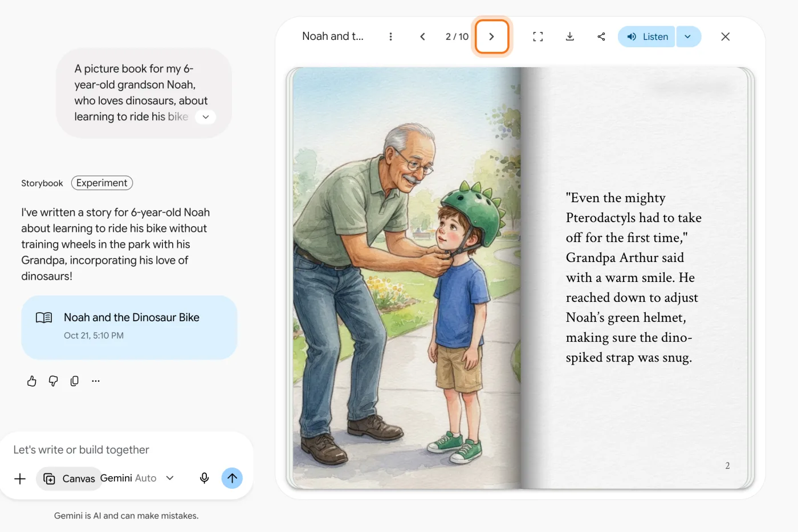Show more response actions
The width and height of the screenshot is (798, 532).
coord(96,381)
